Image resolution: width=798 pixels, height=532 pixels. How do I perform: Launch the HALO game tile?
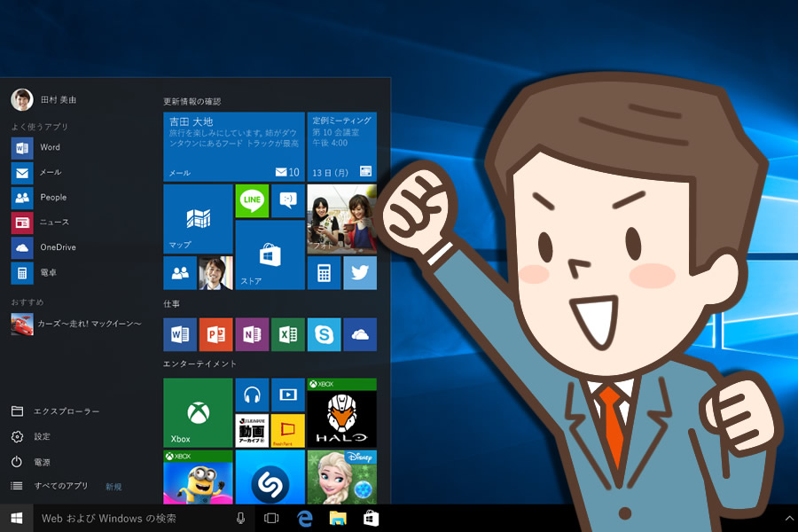pyautogui.click(x=342, y=412)
